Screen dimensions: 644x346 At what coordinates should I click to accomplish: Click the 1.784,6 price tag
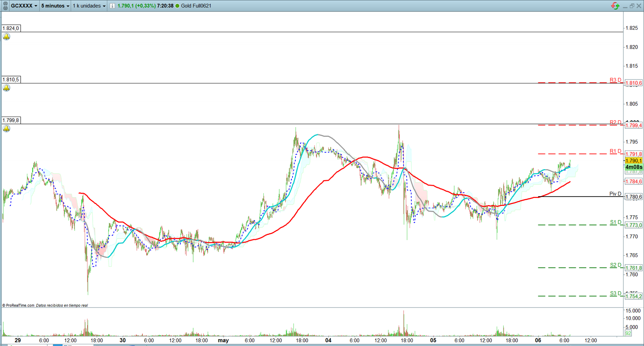coord(634,182)
